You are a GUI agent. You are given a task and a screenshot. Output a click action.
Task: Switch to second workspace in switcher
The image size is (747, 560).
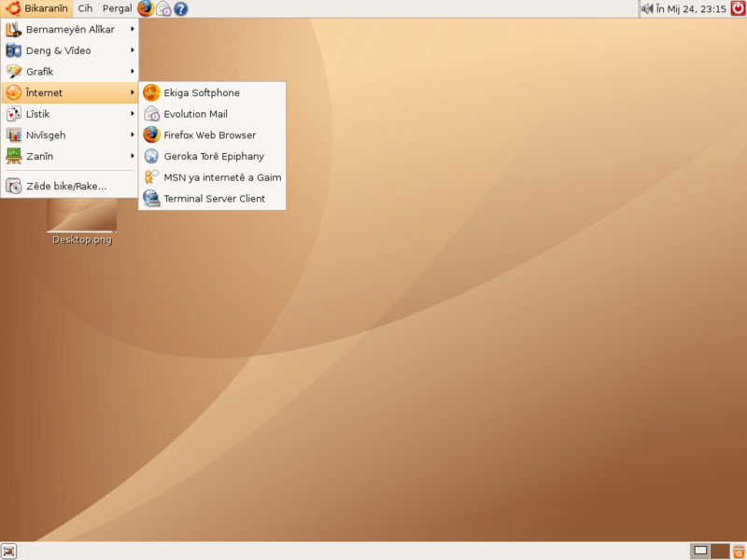tap(720, 551)
